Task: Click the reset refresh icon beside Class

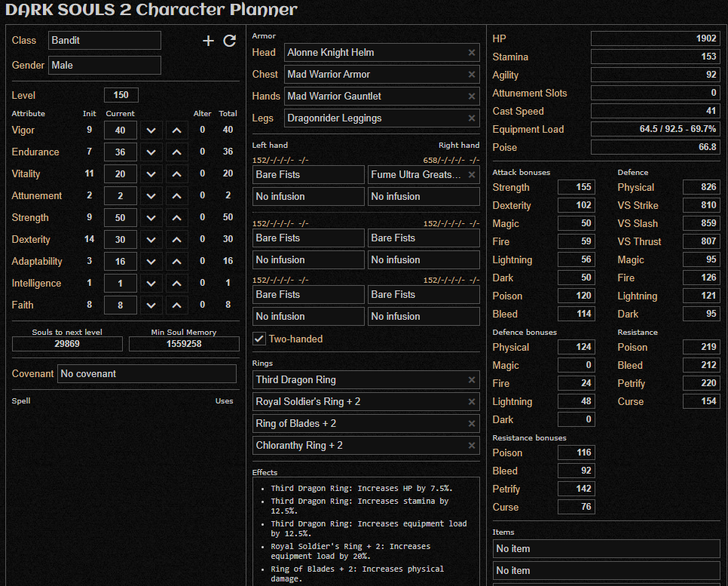Action: [x=230, y=41]
